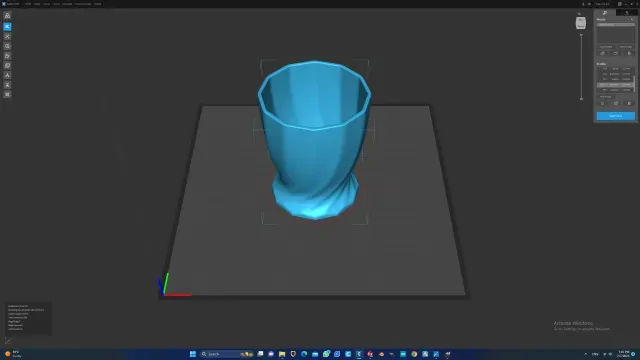Open the taskbar clock and date
Image resolution: width=640 pixels, height=360 pixels.
click(624, 354)
